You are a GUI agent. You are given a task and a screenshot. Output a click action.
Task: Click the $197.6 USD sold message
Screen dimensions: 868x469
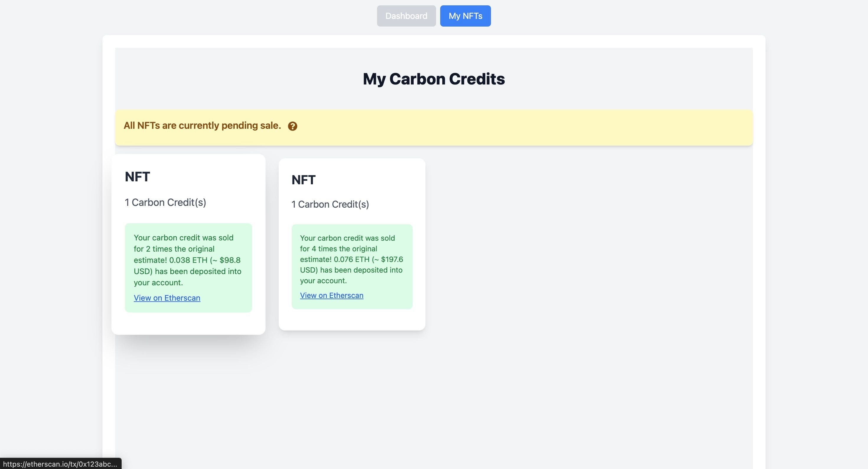click(351, 259)
